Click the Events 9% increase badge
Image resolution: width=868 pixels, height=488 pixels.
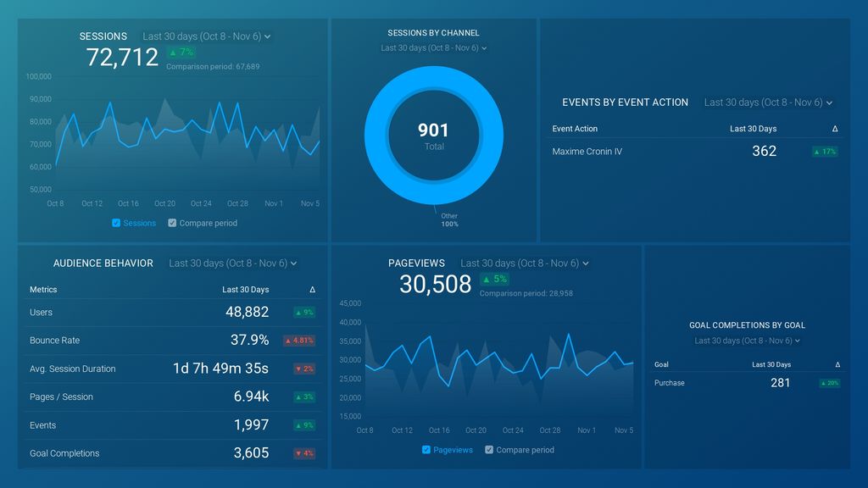click(x=304, y=425)
